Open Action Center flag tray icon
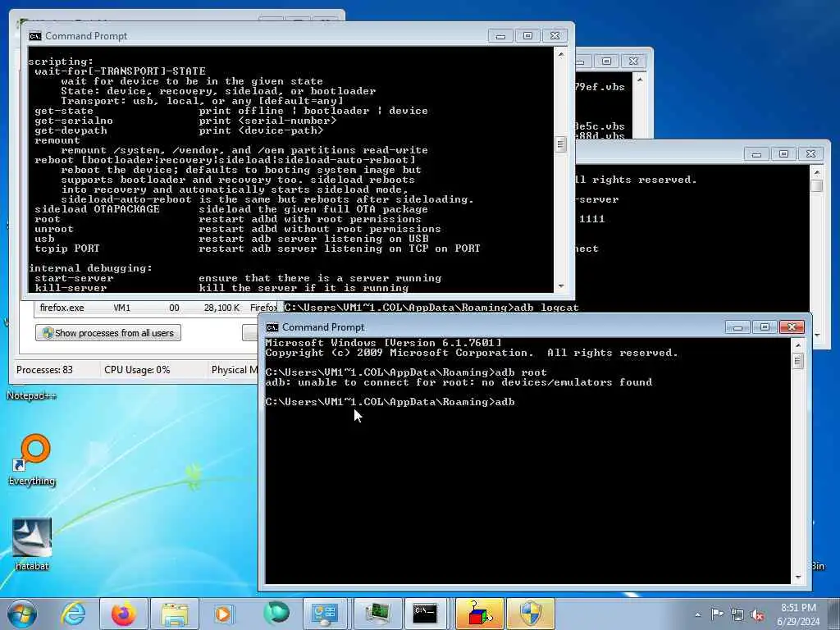Viewport: 840px width, 630px height. pos(717,614)
